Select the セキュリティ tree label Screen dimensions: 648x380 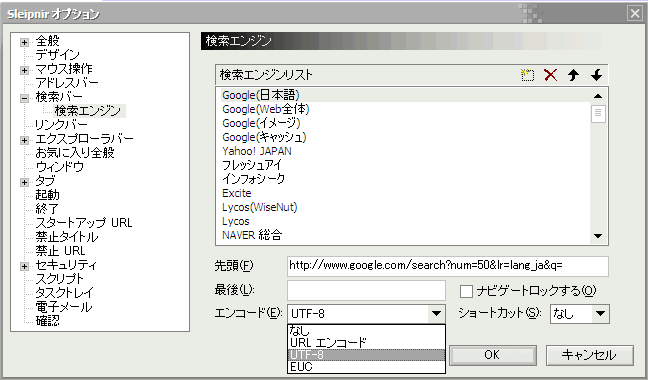pyautogui.click(x=66, y=265)
